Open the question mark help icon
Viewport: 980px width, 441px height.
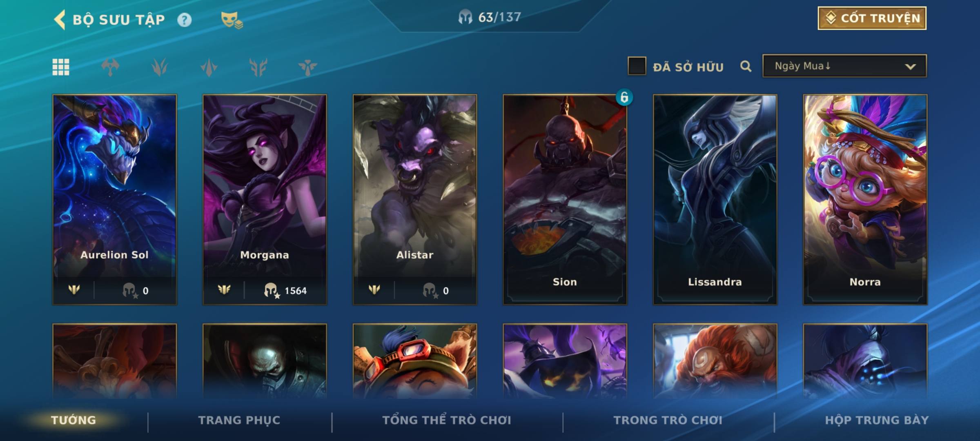pyautogui.click(x=184, y=20)
